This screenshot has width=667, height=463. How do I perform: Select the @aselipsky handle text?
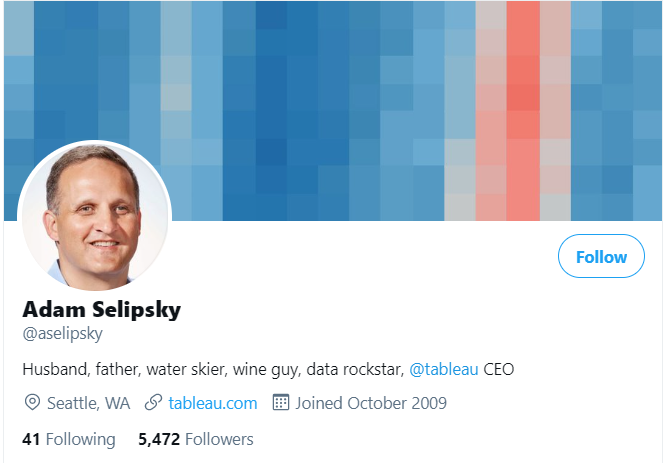(63, 334)
